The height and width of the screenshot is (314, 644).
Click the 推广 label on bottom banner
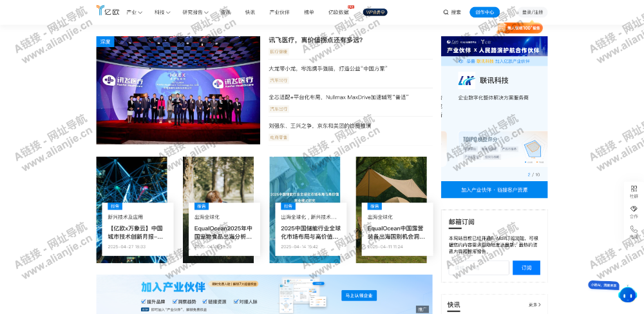tap(422, 309)
